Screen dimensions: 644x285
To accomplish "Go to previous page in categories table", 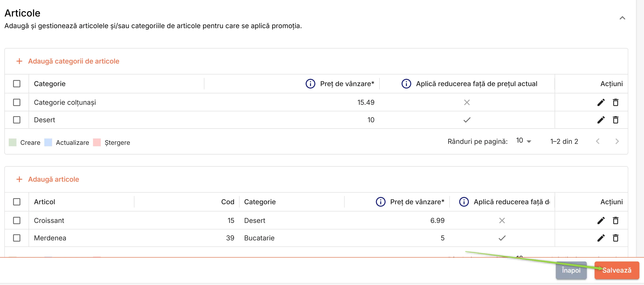I will tap(598, 141).
